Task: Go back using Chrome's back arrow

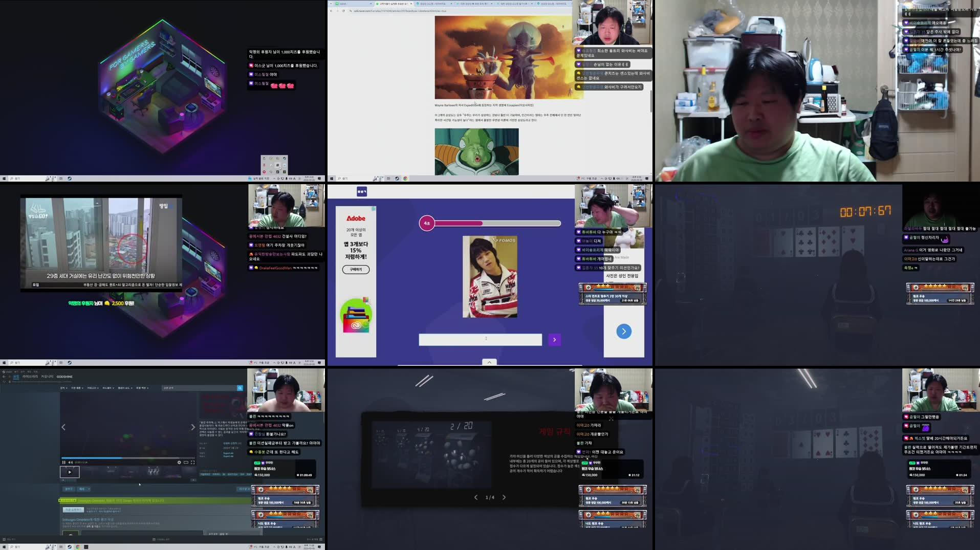Action: [x=332, y=11]
